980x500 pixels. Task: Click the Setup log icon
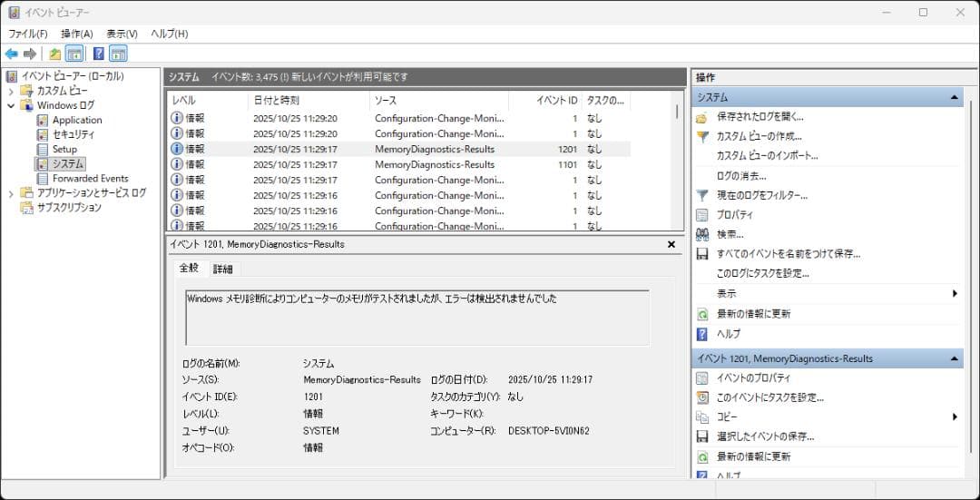pos(42,149)
